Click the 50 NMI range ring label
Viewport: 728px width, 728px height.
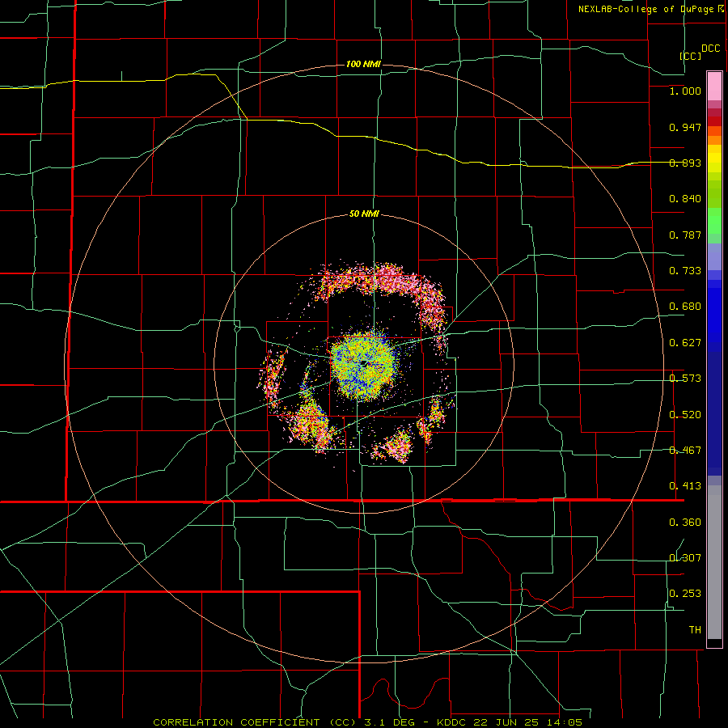[x=364, y=214]
